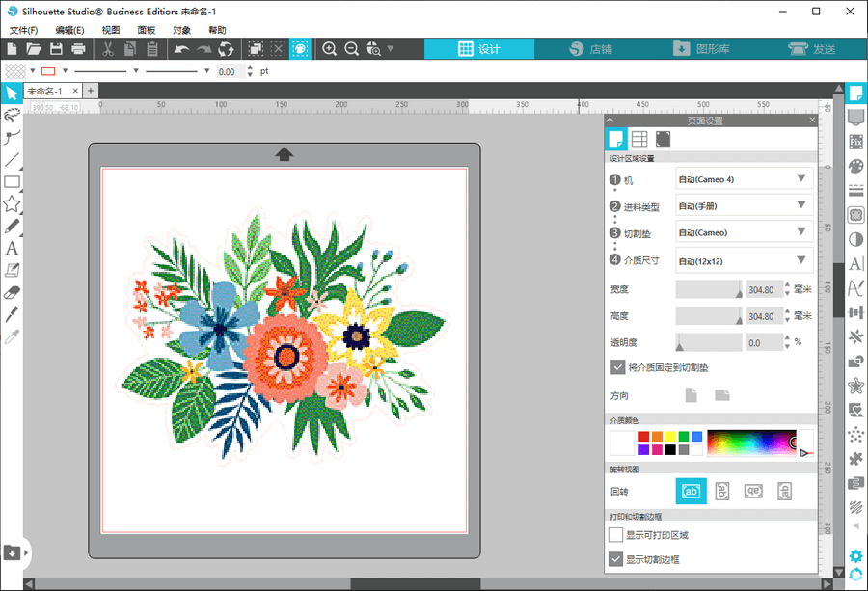Click the Print icon
868x591 pixels.
tap(79, 49)
